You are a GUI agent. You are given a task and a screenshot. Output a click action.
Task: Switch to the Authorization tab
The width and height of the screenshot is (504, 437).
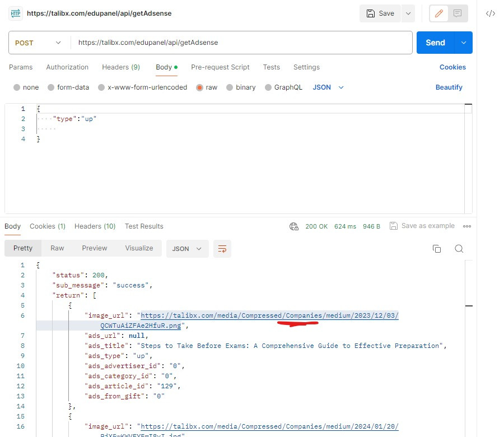tap(67, 67)
